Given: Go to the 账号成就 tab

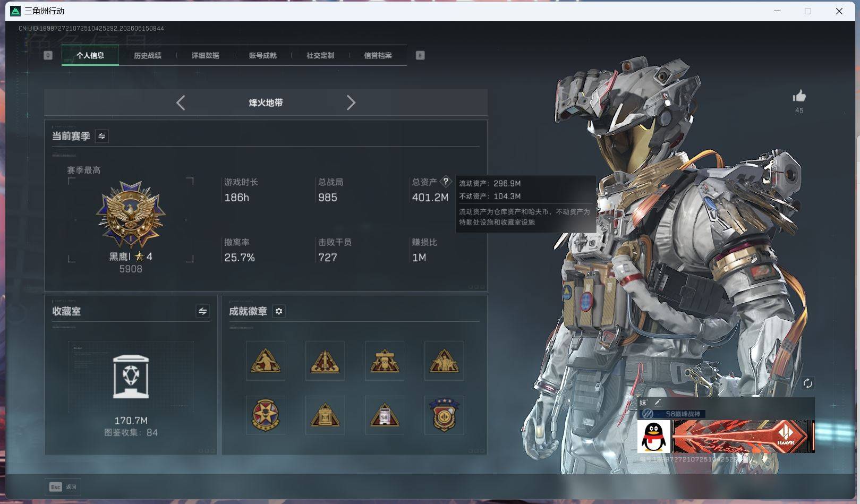Looking at the screenshot, I should point(262,55).
